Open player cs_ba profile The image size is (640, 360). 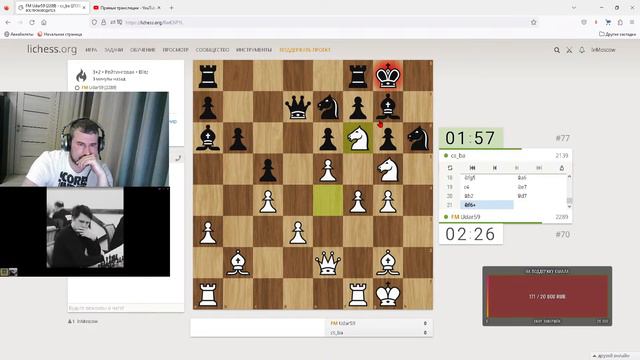[x=458, y=156]
